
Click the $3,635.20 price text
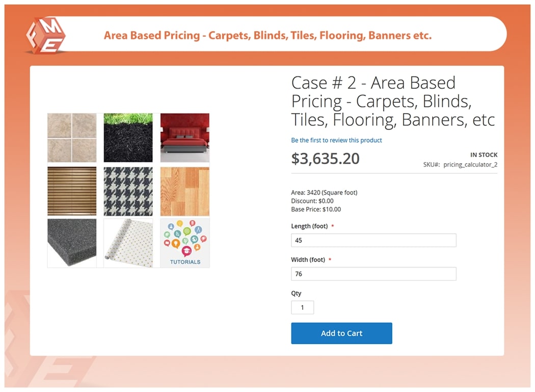click(325, 159)
